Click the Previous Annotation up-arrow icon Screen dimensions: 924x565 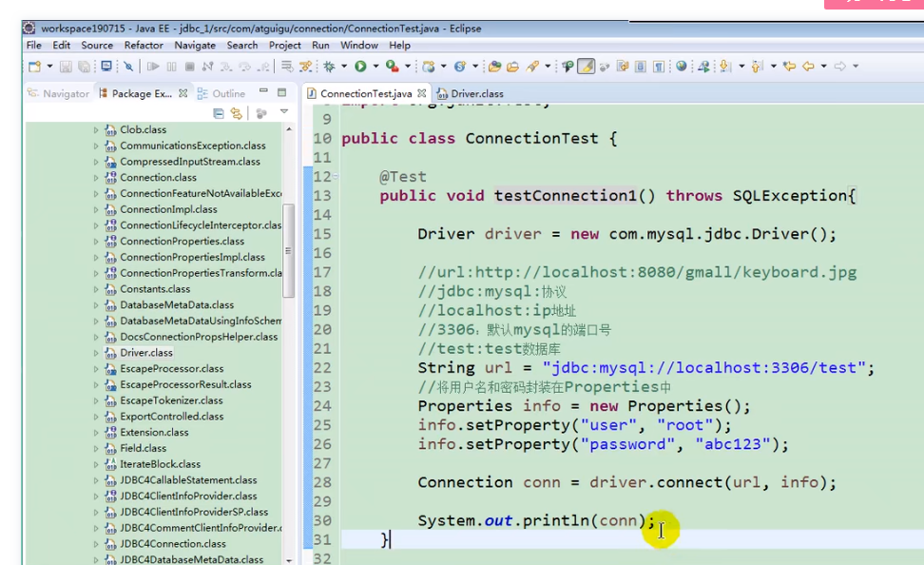pyautogui.click(x=758, y=67)
